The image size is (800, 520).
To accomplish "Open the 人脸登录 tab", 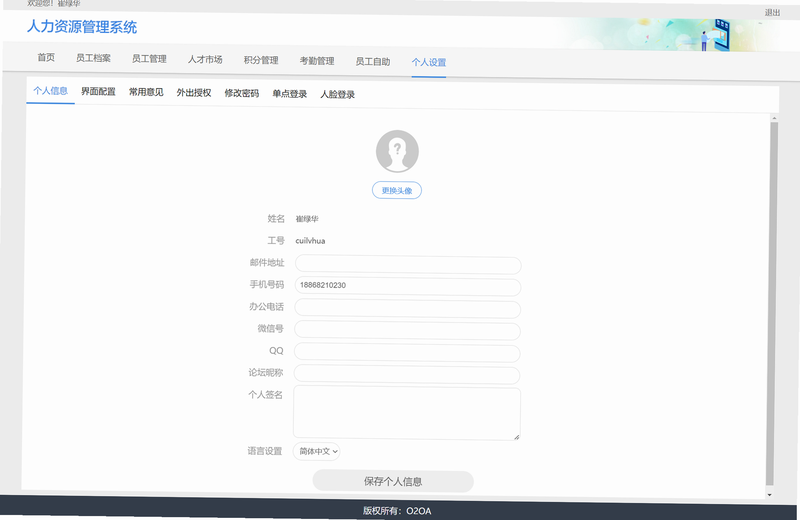I will (x=338, y=94).
